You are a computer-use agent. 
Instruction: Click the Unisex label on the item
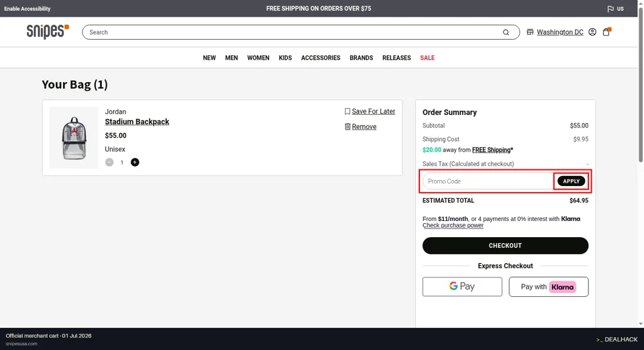115,149
